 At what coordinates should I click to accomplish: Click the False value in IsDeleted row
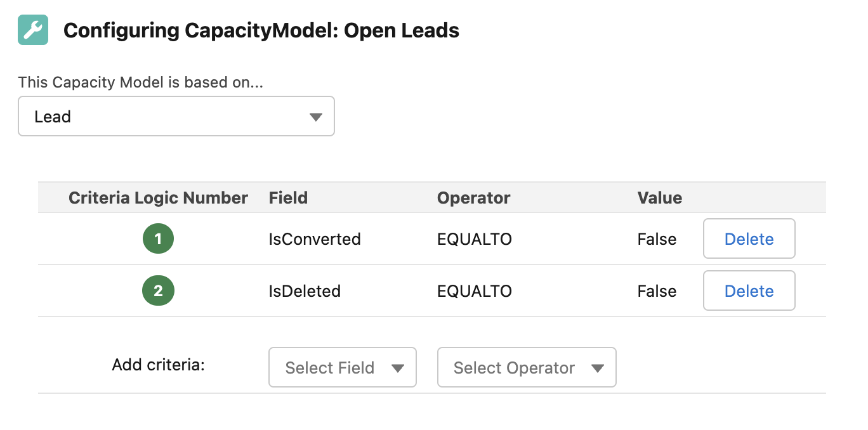point(657,291)
